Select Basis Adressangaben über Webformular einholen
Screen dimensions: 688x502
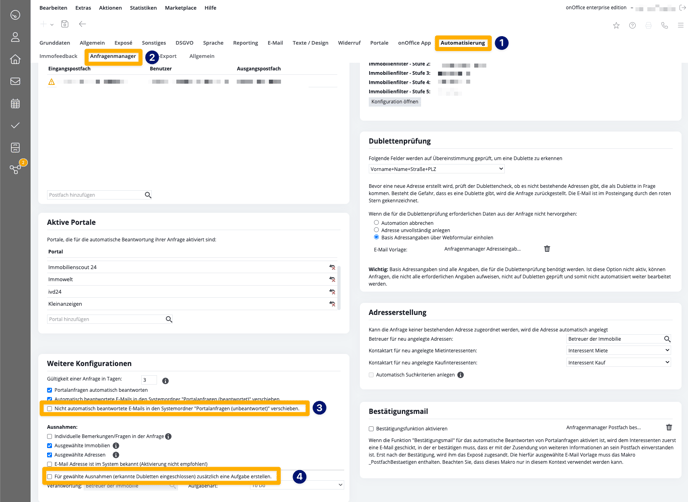coord(376,237)
